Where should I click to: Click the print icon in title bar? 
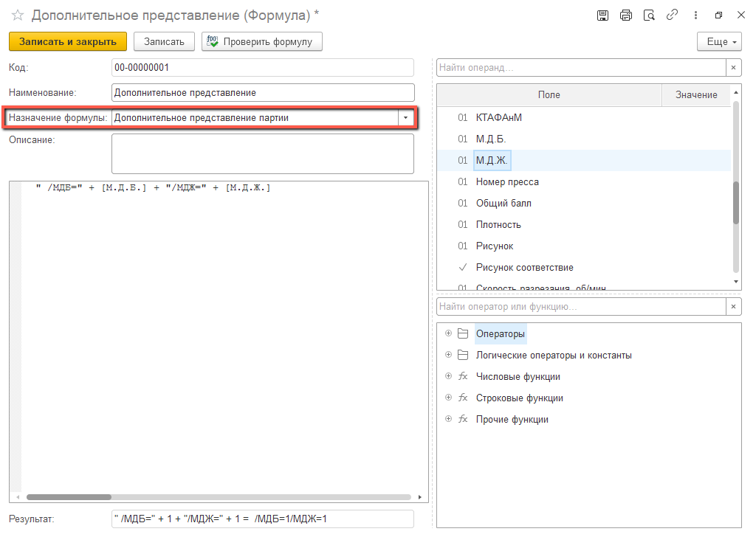tap(626, 15)
